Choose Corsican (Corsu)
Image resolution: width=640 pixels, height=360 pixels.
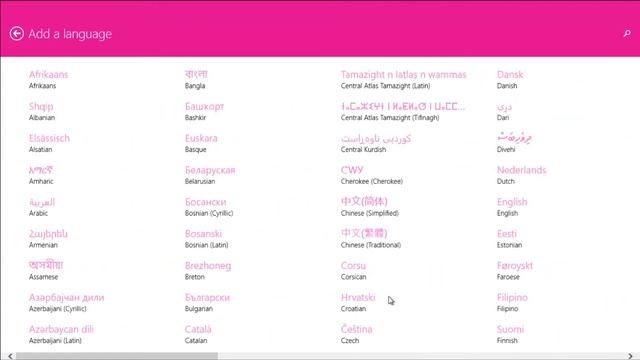[353, 271]
